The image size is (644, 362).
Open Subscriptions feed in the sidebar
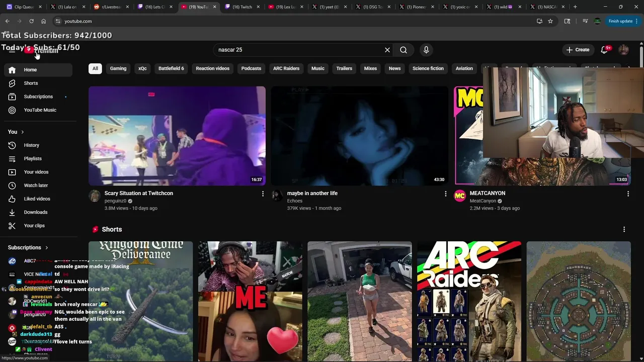[x=38, y=97]
